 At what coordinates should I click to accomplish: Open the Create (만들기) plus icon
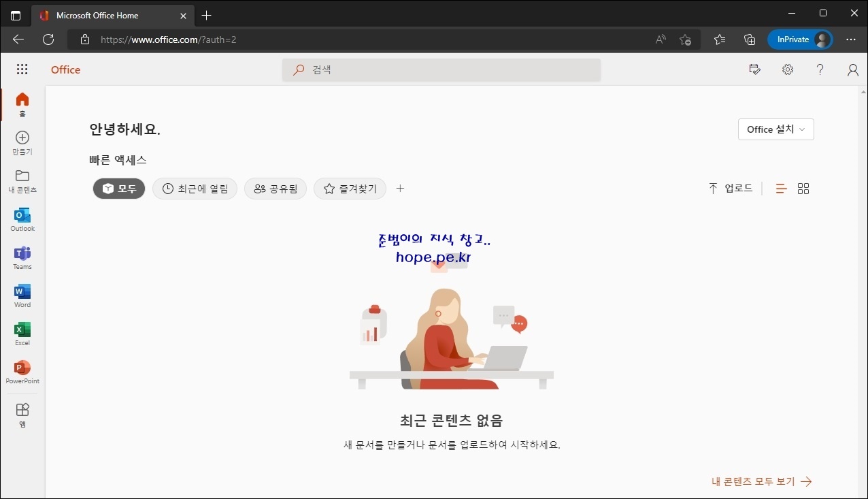point(22,143)
